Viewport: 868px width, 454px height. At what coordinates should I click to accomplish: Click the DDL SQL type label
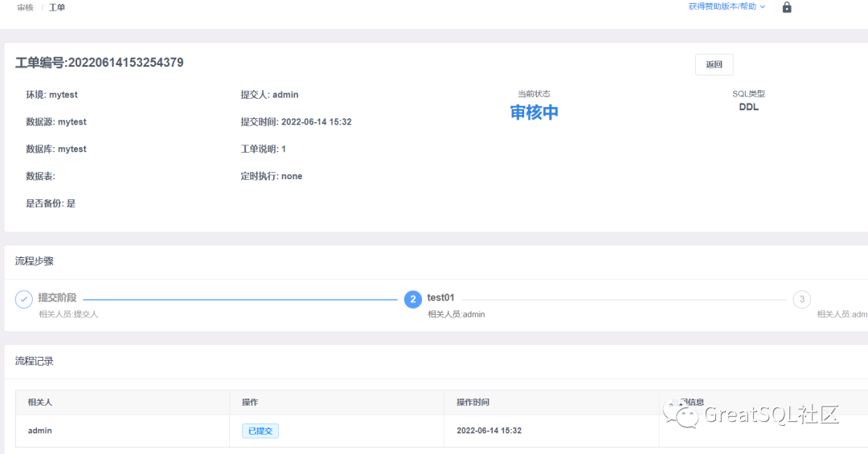click(748, 107)
